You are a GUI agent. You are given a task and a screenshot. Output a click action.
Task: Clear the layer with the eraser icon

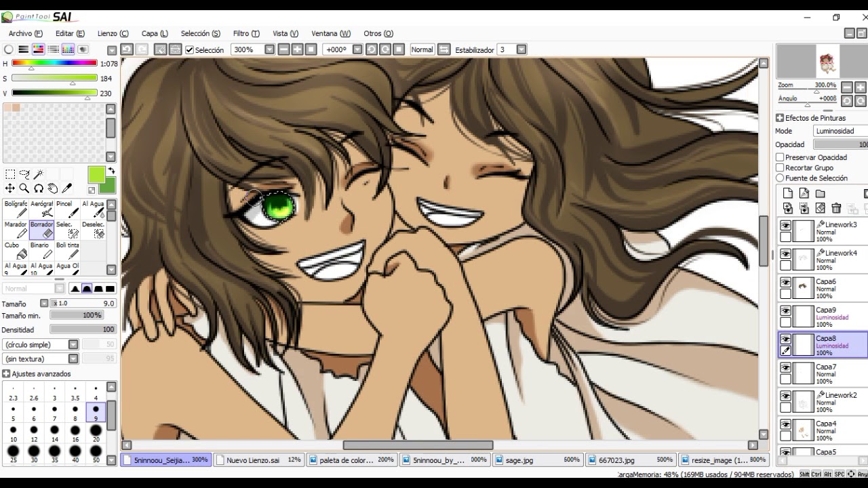point(820,209)
